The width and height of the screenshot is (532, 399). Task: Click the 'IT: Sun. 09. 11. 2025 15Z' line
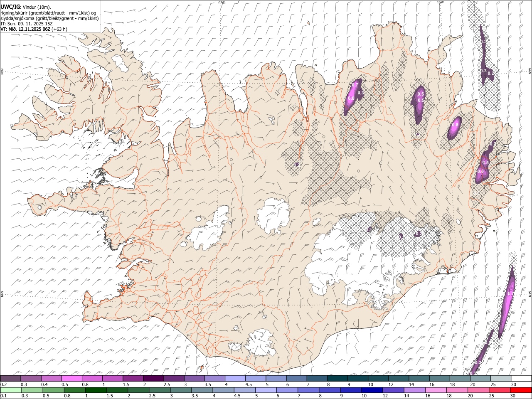(27, 24)
